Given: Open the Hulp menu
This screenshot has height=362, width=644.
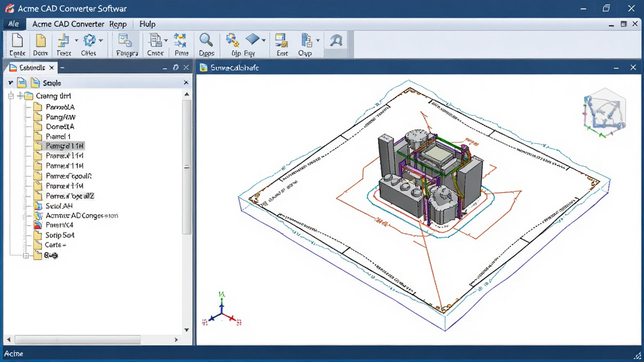Looking at the screenshot, I should pos(147,25).
